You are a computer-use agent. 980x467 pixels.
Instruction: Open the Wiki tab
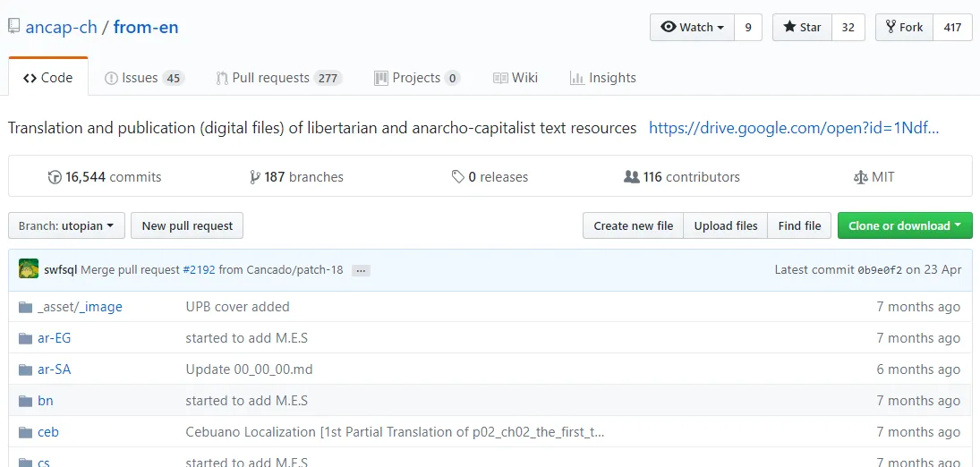coord(515,78)
